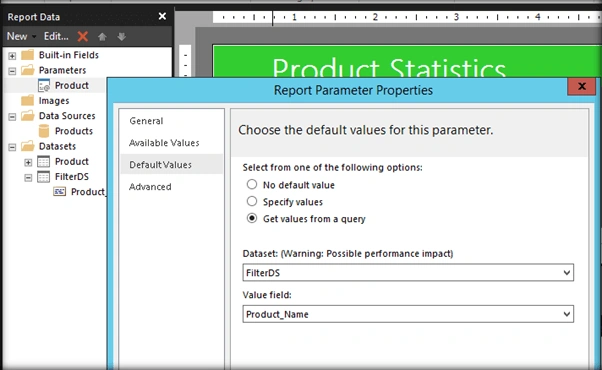Click the Images folder icon
The width and height of the screenshot is (602, 370).
tap(27, 101)
